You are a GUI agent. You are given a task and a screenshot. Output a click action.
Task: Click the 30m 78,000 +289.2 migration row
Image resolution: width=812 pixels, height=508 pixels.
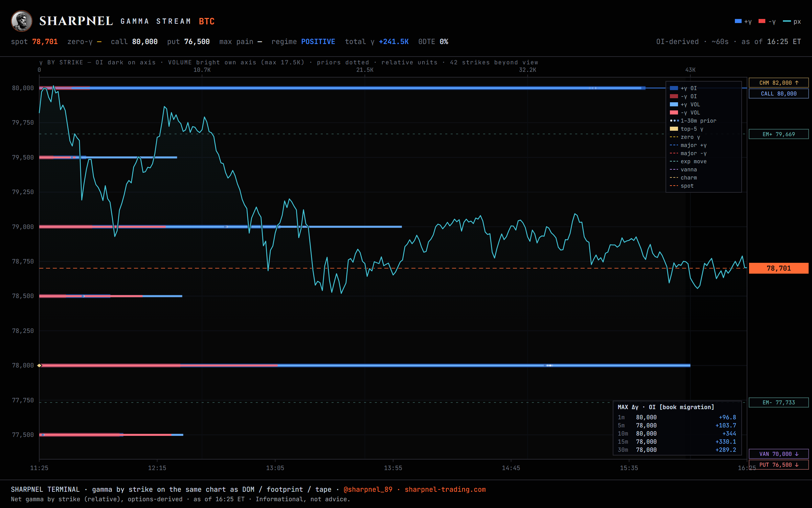tap(677, 450)
